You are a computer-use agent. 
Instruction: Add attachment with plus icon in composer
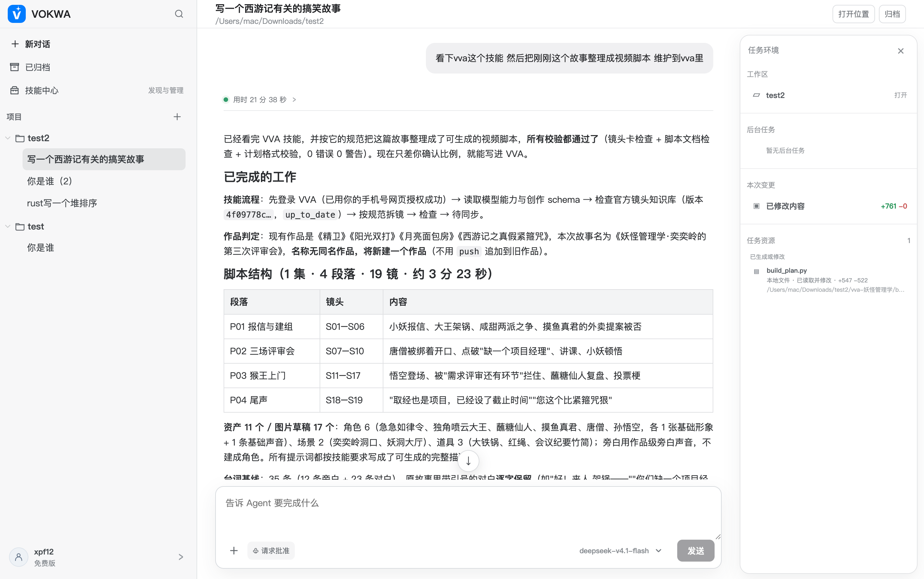pyautogui.click(x=234, y=551)
